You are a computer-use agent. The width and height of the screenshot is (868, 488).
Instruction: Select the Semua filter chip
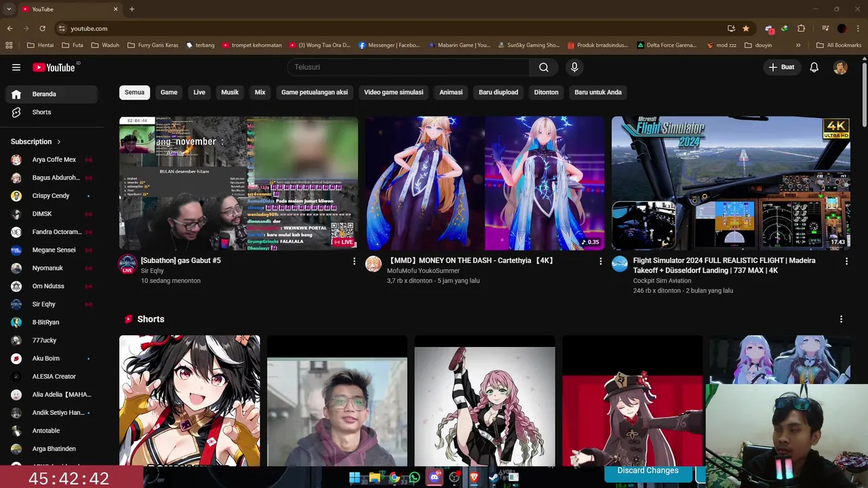click(134, 92)
